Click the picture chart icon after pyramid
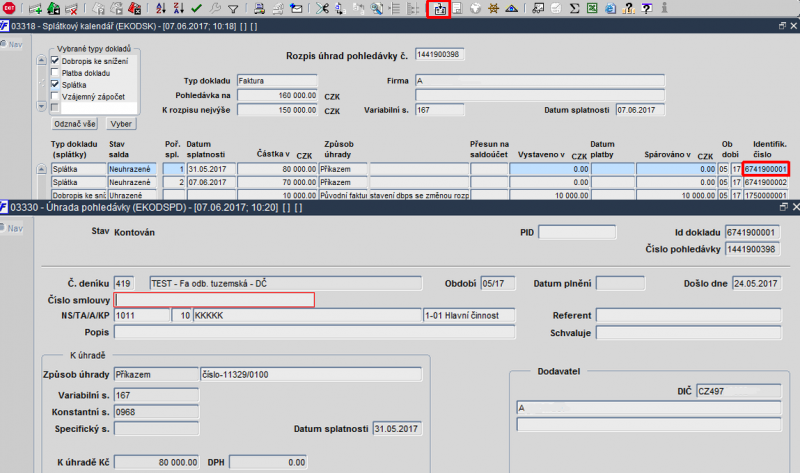Screen dimensions: 800x473 pos(538,8)
